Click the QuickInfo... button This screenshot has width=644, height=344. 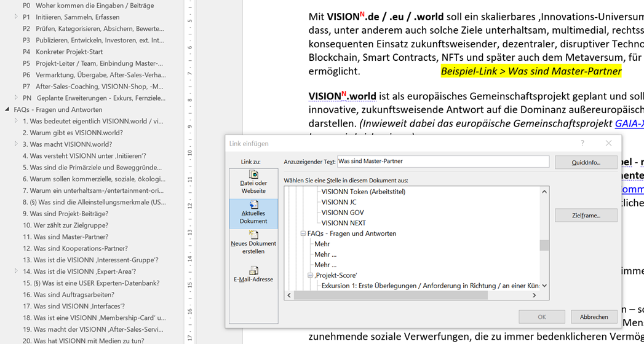[586, 162]
